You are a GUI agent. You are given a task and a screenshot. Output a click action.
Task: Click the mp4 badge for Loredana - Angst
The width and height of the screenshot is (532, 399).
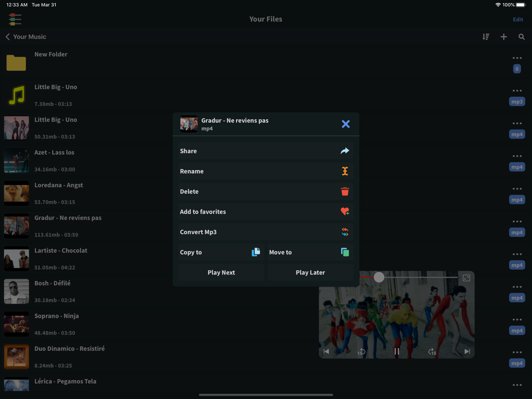(x=517, y=199)
